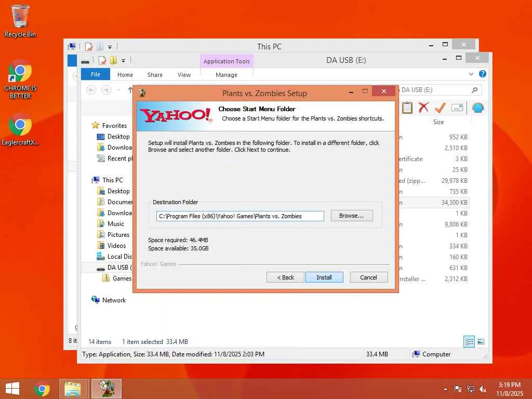Click the Yahoo! logo in installer header

pyautogui.click(x=176, y=116)
